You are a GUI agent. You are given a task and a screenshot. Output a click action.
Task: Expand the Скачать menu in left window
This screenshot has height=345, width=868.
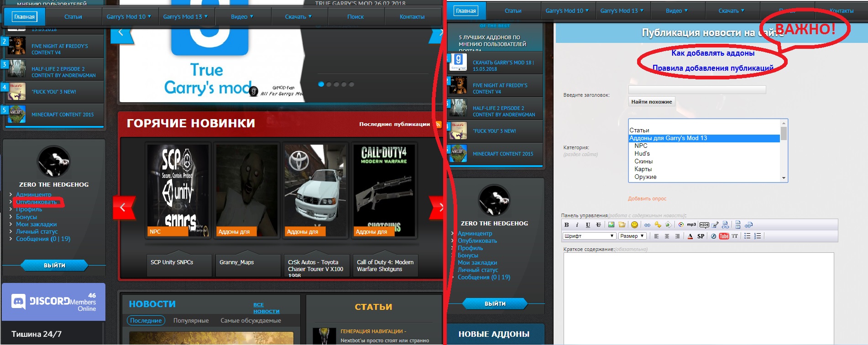pyautogui.click(x=298, y=17)
